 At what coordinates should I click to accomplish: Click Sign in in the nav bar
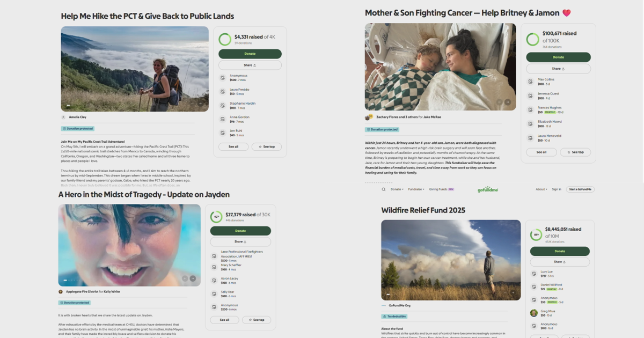pyautogui.click(x=557, y=189)
